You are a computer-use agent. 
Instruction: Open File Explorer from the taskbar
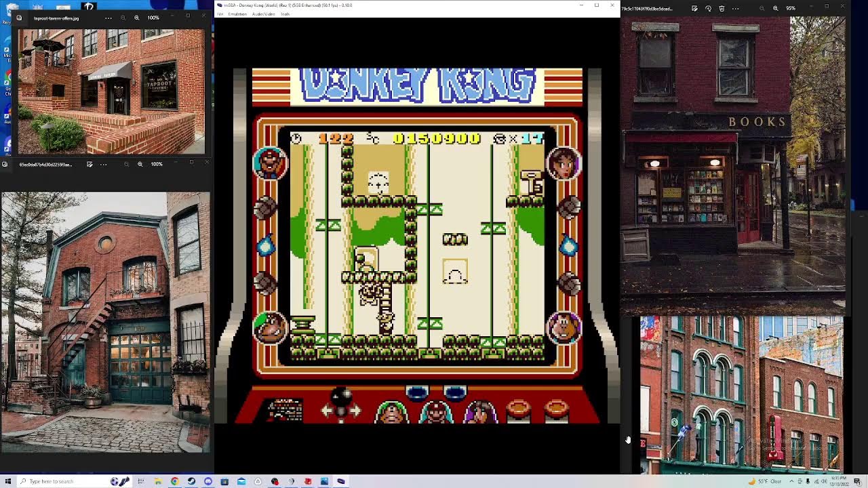tap(158, 481)
